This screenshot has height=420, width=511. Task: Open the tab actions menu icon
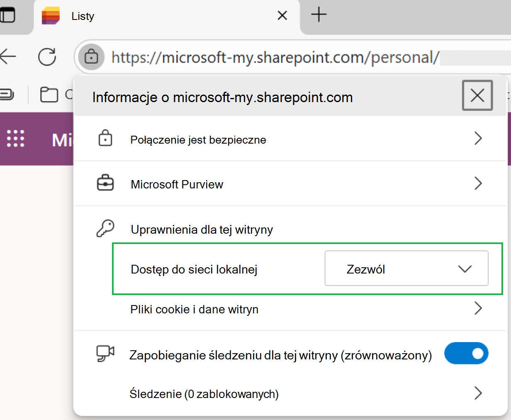pyautogui.click(x=7, y=15)
